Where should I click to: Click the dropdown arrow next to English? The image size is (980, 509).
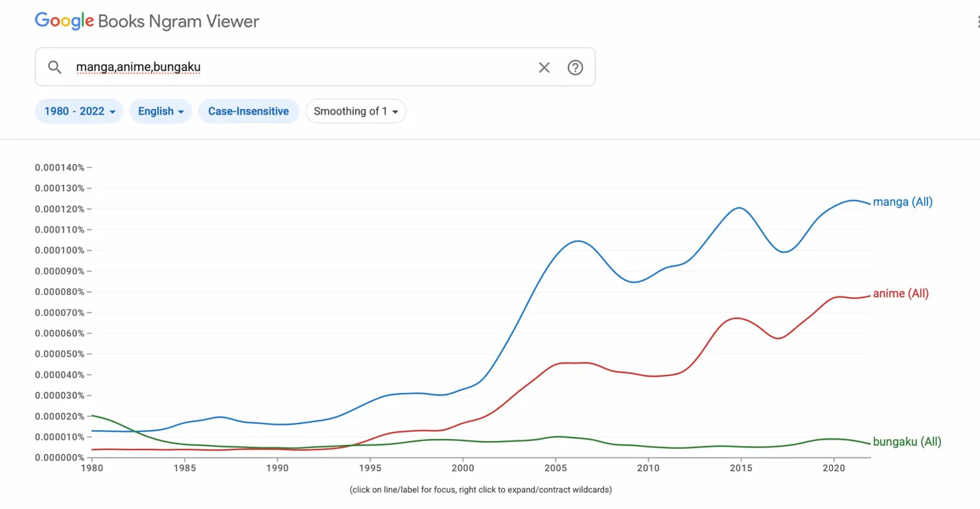pos(181,111)
